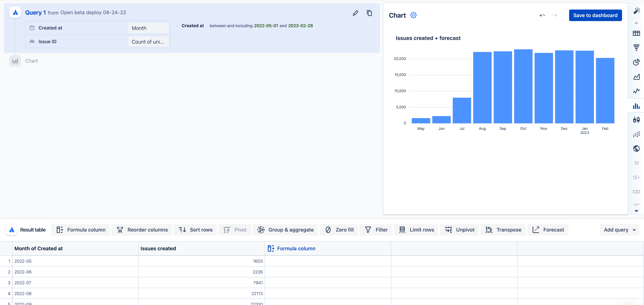Open the funnel chart visualization
This screenshot has height=305, width=644.
tap(637, 48)
